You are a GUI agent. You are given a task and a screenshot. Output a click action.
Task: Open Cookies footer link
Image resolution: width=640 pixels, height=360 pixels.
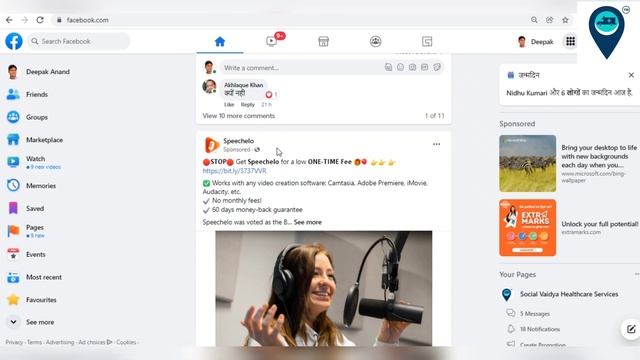[126, 342]
